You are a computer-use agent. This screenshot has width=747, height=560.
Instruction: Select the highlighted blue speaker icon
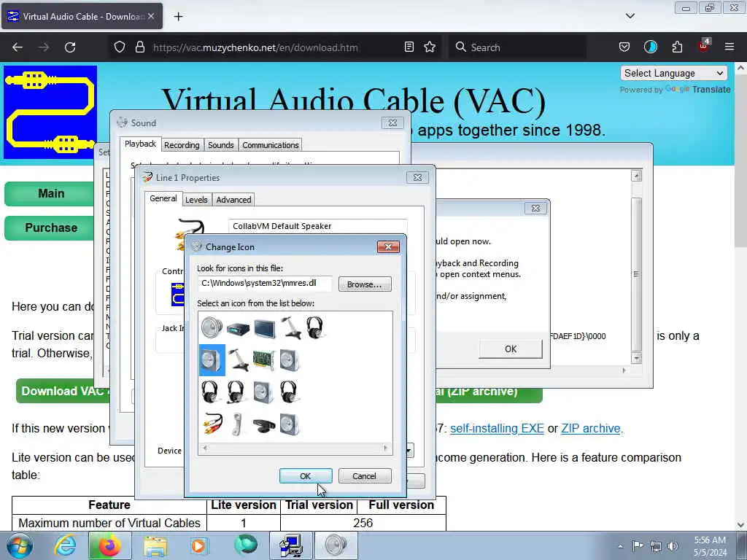212,360
